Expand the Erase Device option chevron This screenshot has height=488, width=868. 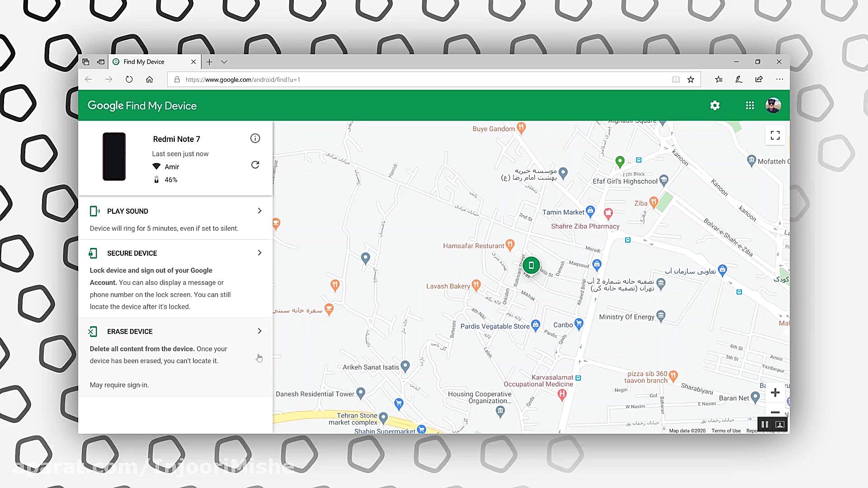[x=259, y=331]
